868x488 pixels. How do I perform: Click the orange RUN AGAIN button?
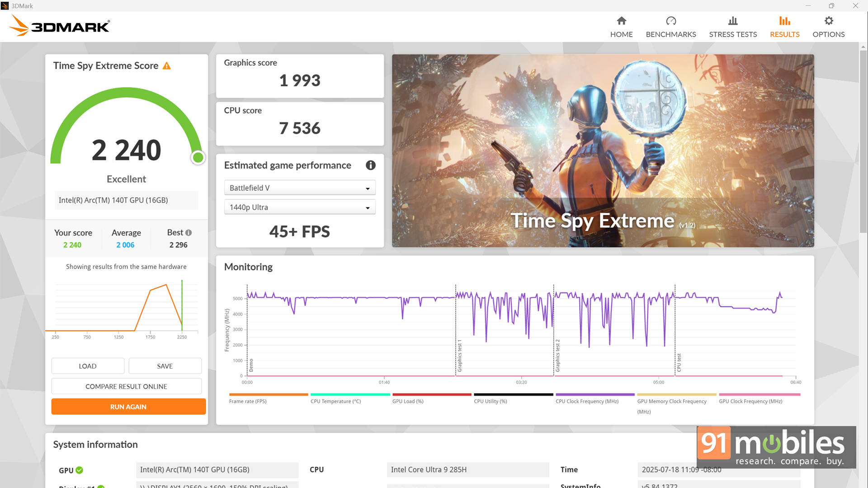[128, 407]
